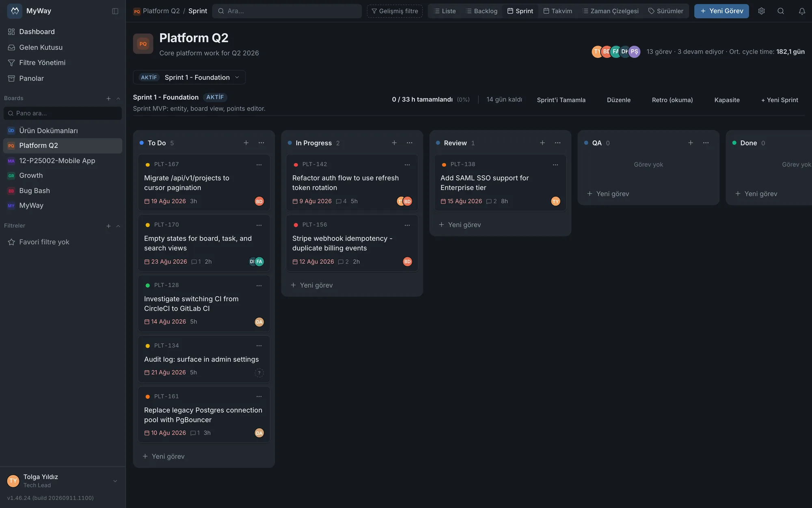Focus the Ara search field
The height and width of the screenshot is (508, 812).
click(287, 11)
